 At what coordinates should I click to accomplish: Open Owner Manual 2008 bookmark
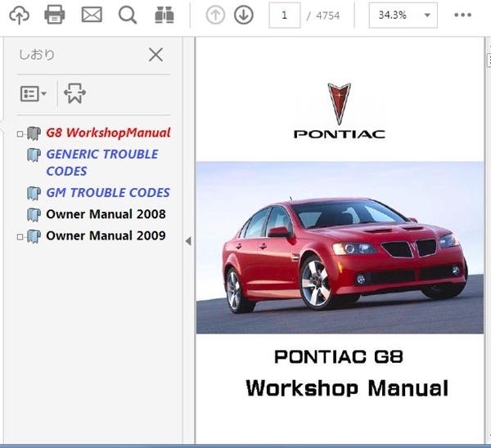click(x=106, y=214)
